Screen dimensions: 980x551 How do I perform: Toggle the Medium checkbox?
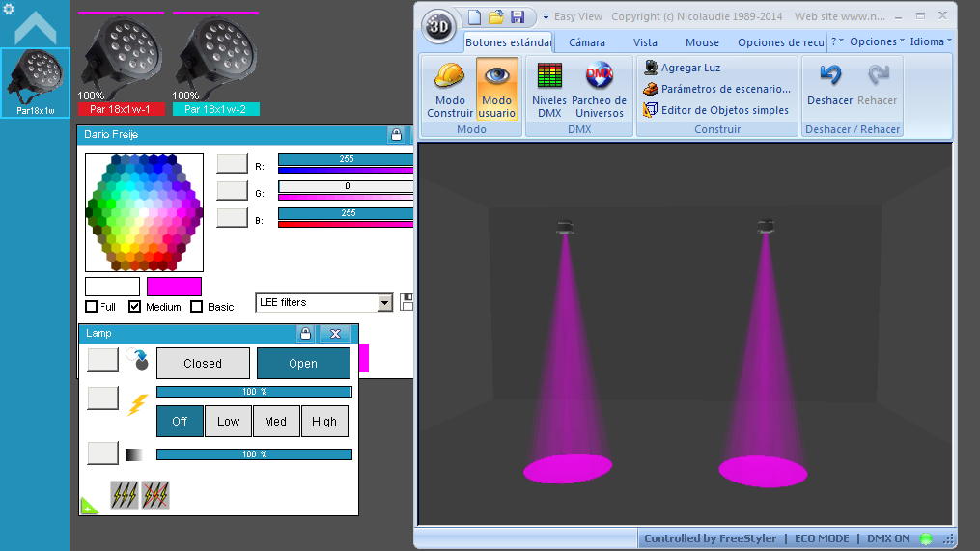click(134, 307)
